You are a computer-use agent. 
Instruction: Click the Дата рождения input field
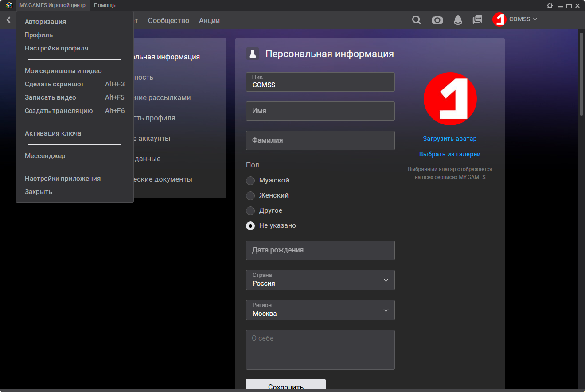click(320, 250)
